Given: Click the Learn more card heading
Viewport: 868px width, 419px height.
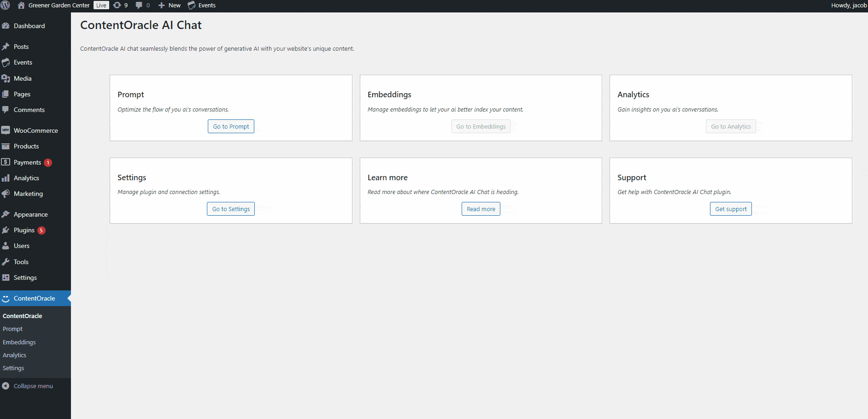Looking at the screenshot, I should click(x=387, y=177).
